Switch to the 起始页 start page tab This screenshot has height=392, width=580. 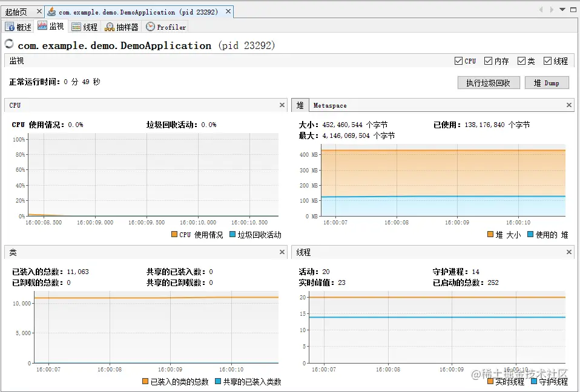click(x=16, y=12)
